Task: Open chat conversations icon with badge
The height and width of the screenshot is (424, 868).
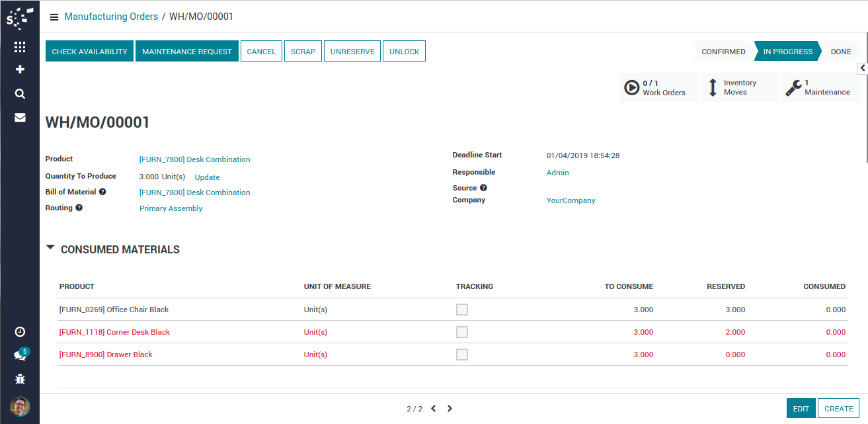Action: pyautogui.click(x=20, y=355)
